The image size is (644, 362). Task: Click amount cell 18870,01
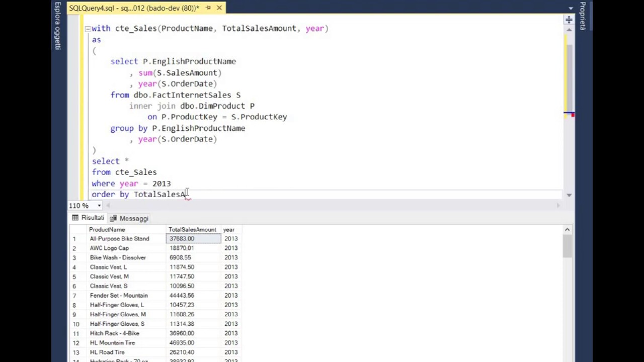pos(194,248)
